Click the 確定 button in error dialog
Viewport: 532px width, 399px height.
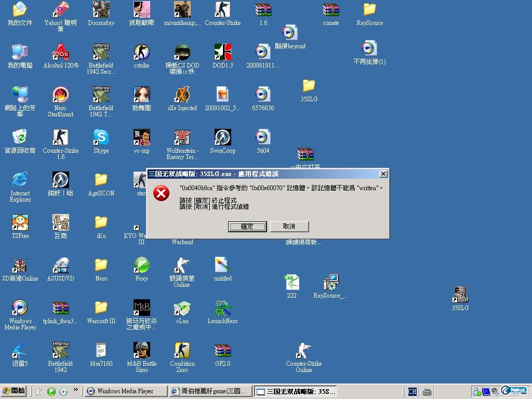tap(247, 227)
